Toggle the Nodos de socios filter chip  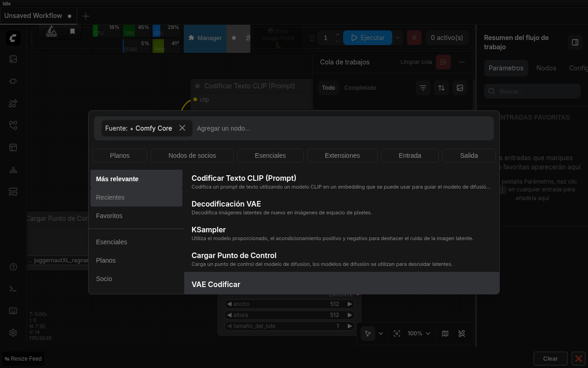[192, 155]
